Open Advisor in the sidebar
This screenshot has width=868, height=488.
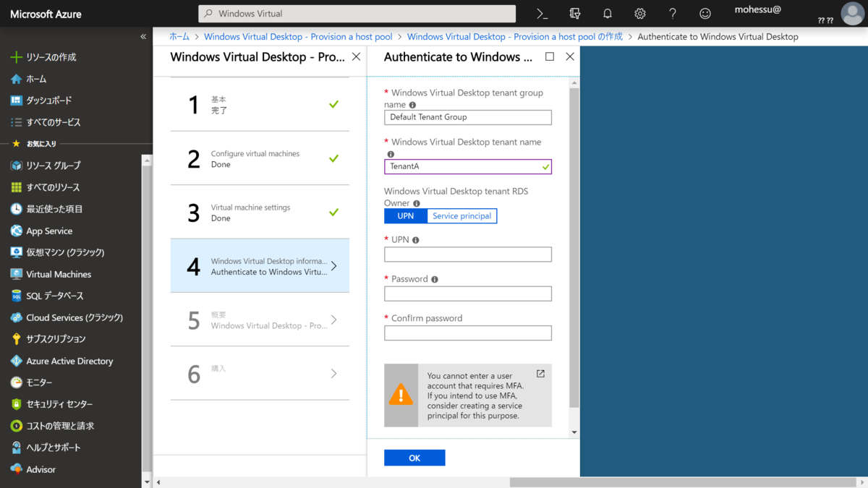pyautogui.click(x=33, y=469)
